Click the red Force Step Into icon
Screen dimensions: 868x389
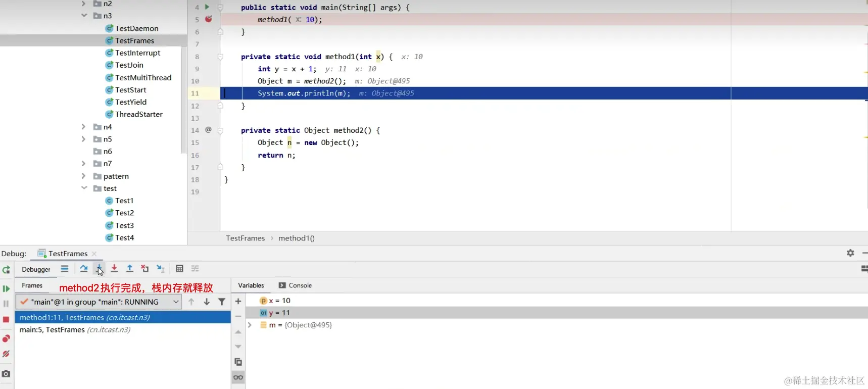point(114,269)
